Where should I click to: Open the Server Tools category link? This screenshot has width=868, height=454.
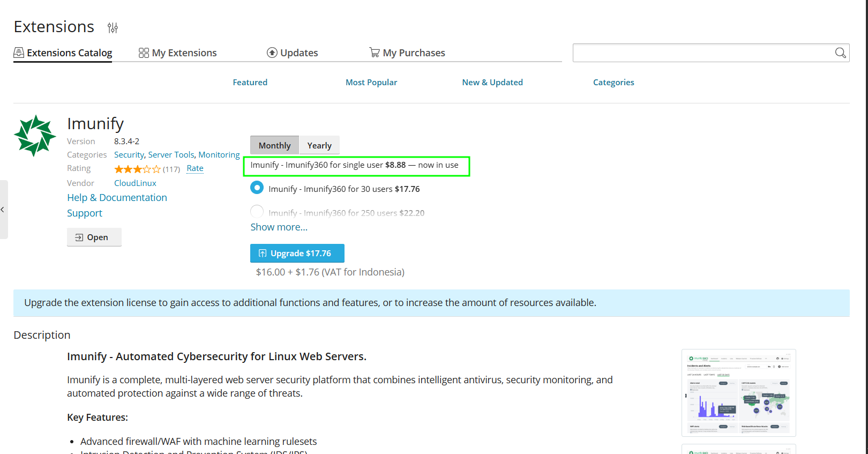tap(171, 154)
